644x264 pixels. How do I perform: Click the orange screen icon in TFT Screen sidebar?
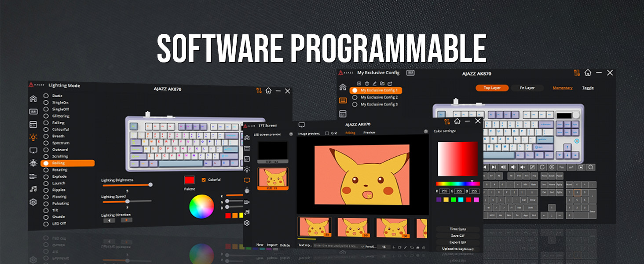247,180
